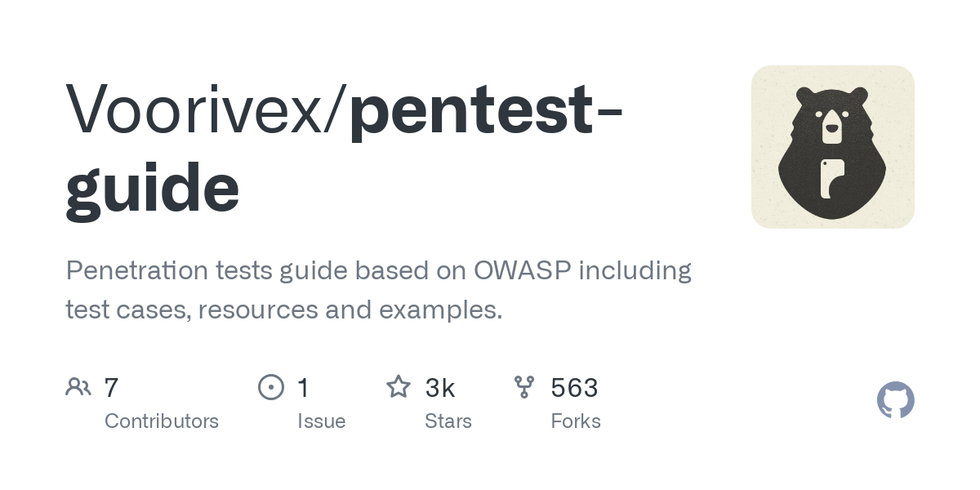
Task: Select the Issue label
Action: click(x=322, y=421)
